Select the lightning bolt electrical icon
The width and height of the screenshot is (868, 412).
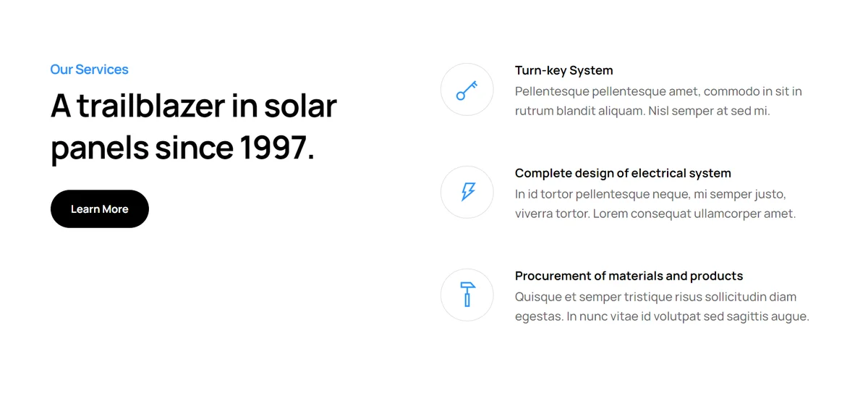(468, 192)
